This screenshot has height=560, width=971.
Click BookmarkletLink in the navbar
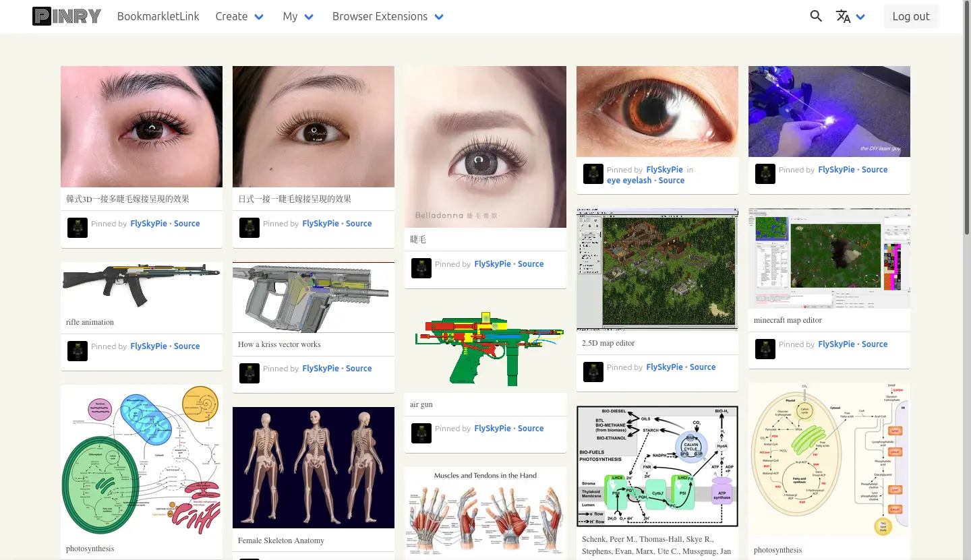point(158,16)
